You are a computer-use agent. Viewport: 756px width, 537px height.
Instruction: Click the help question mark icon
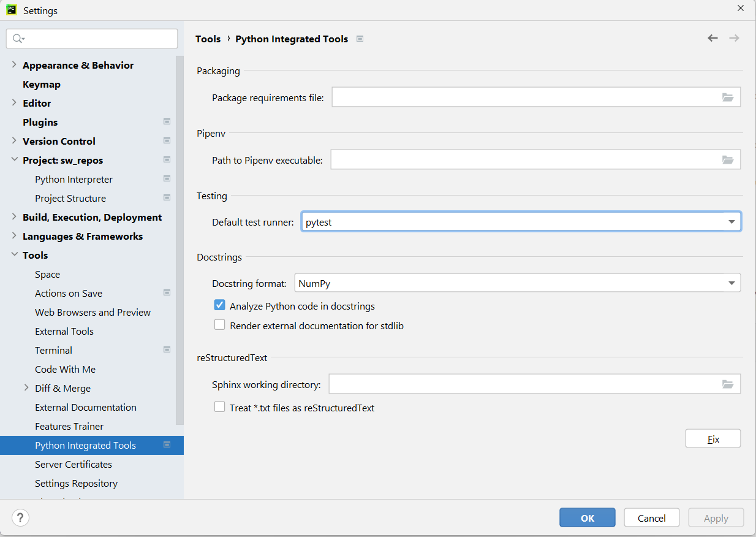click(20, 518)
